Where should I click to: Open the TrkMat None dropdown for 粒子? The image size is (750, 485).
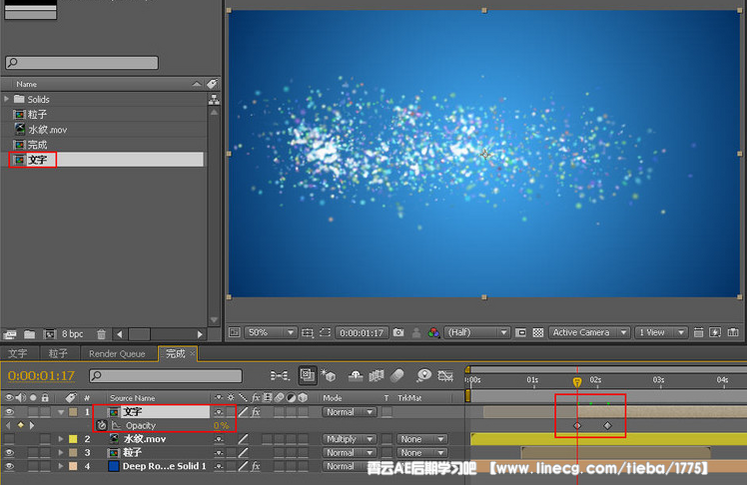pos(422,452)
